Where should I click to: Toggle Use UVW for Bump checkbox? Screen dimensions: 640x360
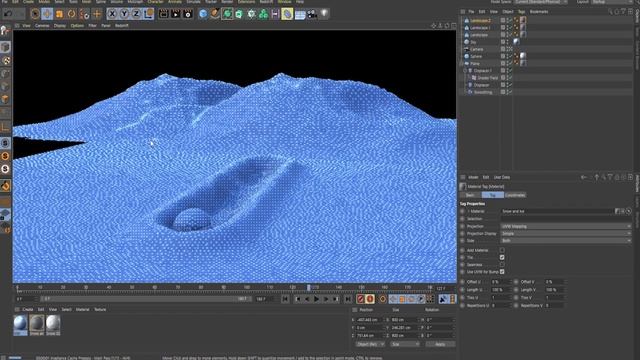coord(502,271)
